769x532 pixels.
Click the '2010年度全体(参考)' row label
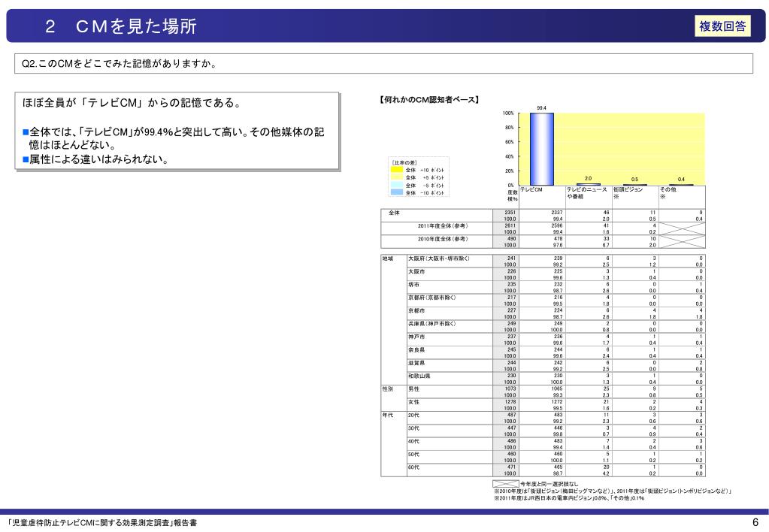click(443, 239)
